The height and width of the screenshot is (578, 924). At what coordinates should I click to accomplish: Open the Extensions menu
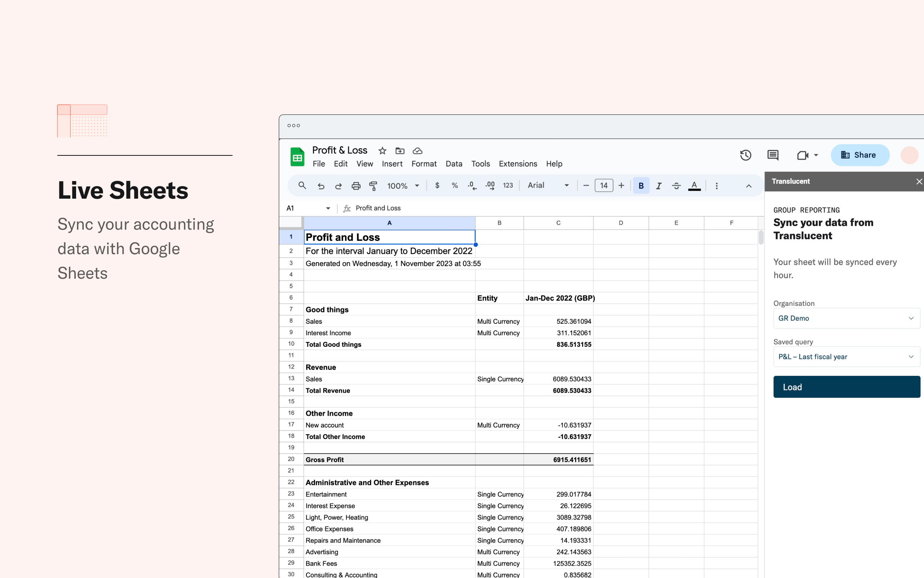coord(518,164)
